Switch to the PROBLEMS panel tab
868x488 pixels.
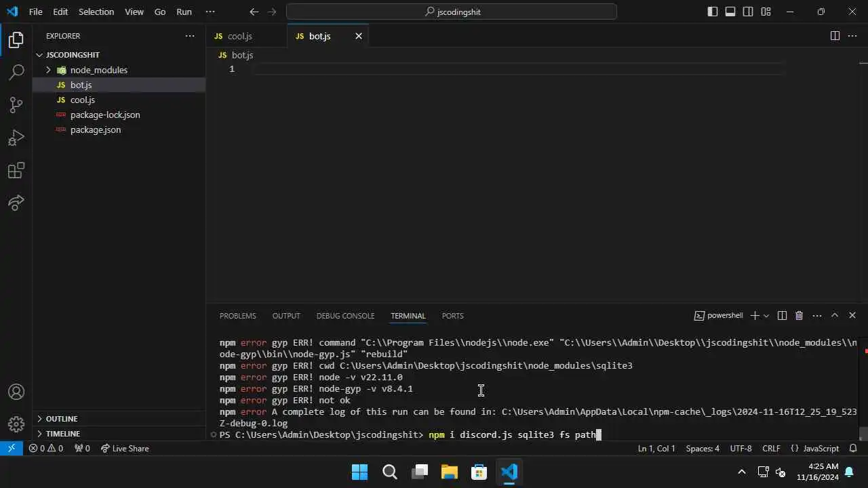click(238, 316)
